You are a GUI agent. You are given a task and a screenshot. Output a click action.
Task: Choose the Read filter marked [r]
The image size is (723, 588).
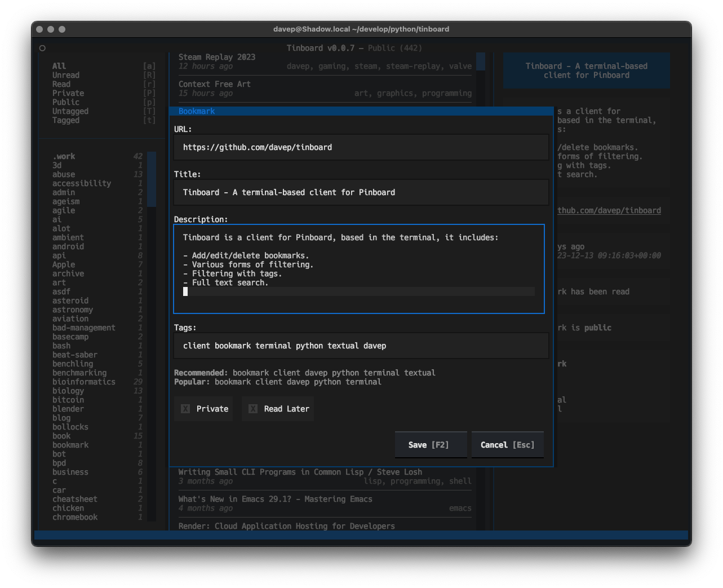point(104,84)
